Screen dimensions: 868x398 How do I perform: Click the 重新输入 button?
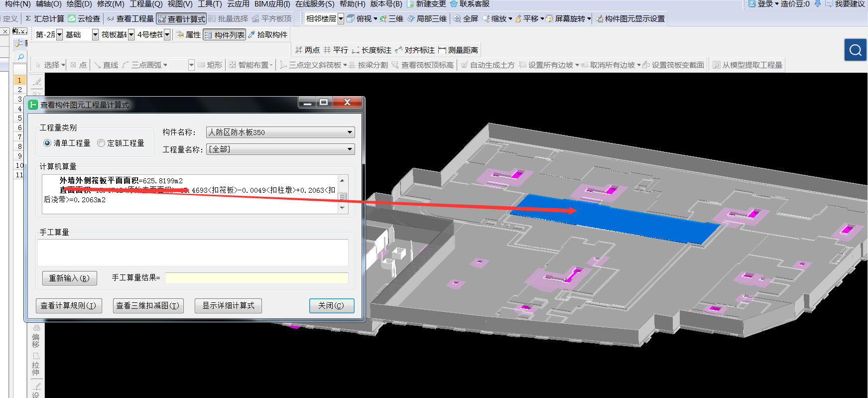click(x=69, y=278)
